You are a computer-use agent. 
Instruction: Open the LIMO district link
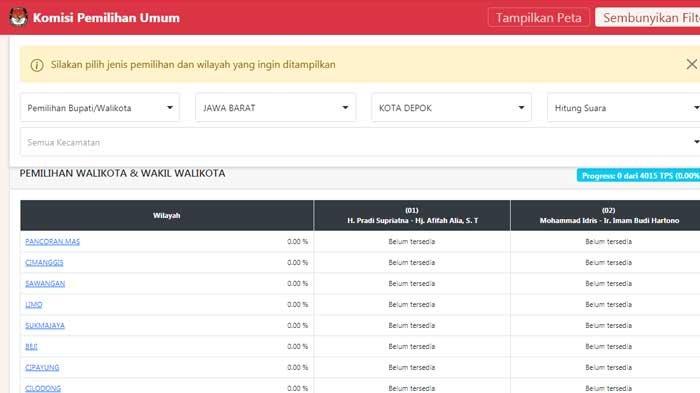[x=34, y=305]
